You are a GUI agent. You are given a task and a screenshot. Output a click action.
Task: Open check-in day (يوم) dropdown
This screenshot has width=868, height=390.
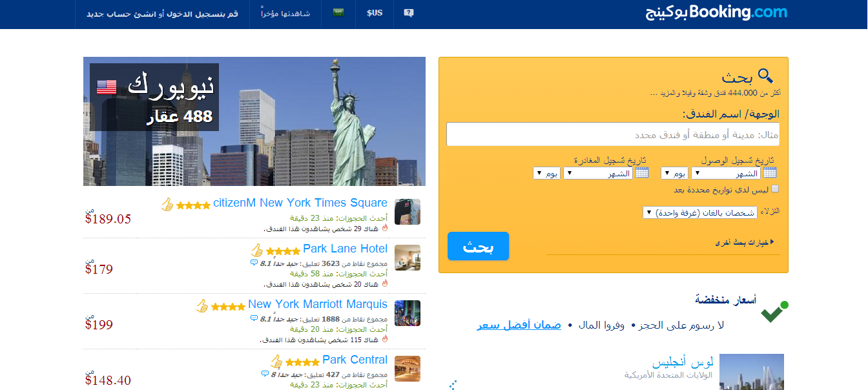tap(674, 173)
